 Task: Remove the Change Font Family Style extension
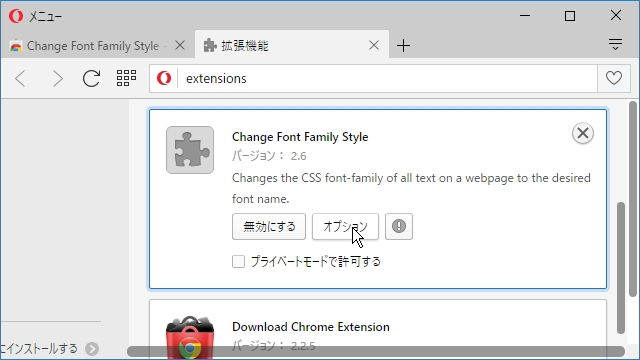coord(583,133)
